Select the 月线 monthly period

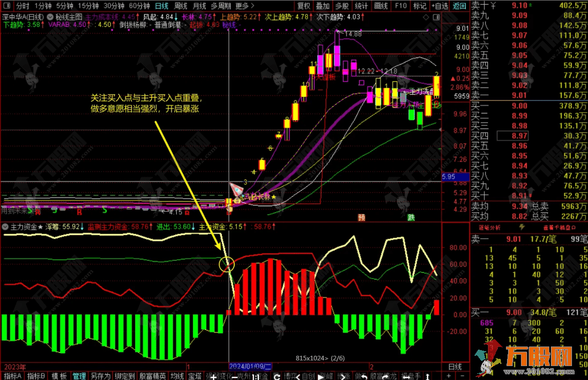pyautogui.click(x=199, y=6)
